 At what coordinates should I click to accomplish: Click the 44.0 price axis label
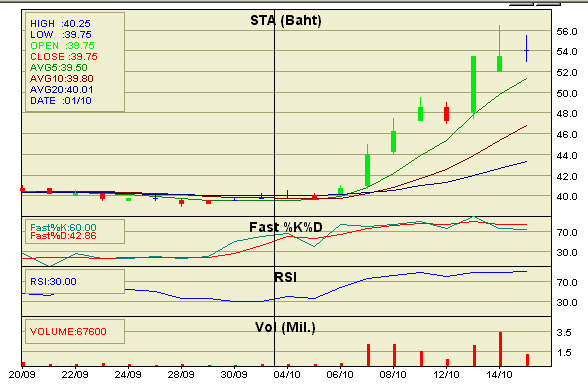click(x=567, y=156)
